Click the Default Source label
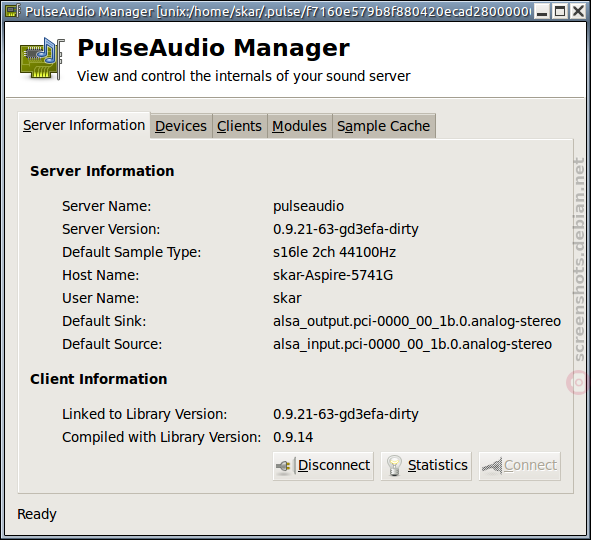The height and width of the screenshot is (540, 591). coord(112,344)
